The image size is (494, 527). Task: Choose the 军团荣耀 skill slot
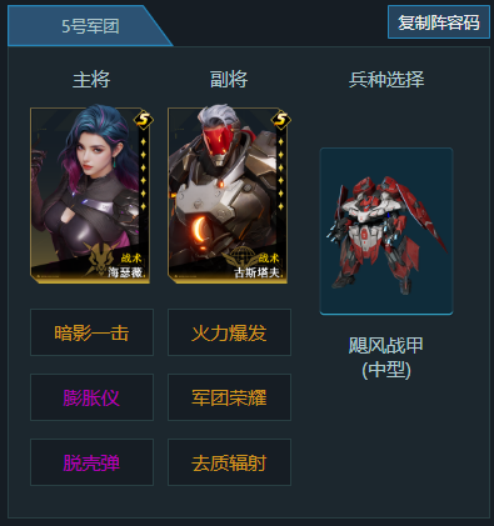tap(229, 397)
